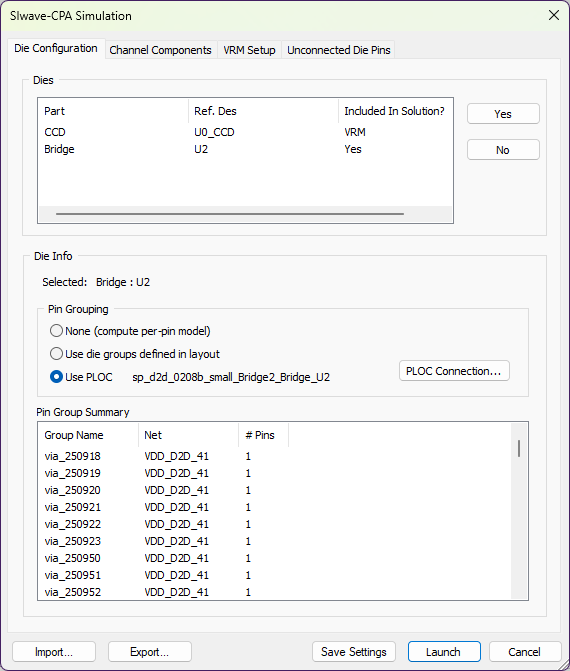Close the SIwave-CPA Simulation dialog
This screenshot has width=570, height=671.
pos(554,15)
